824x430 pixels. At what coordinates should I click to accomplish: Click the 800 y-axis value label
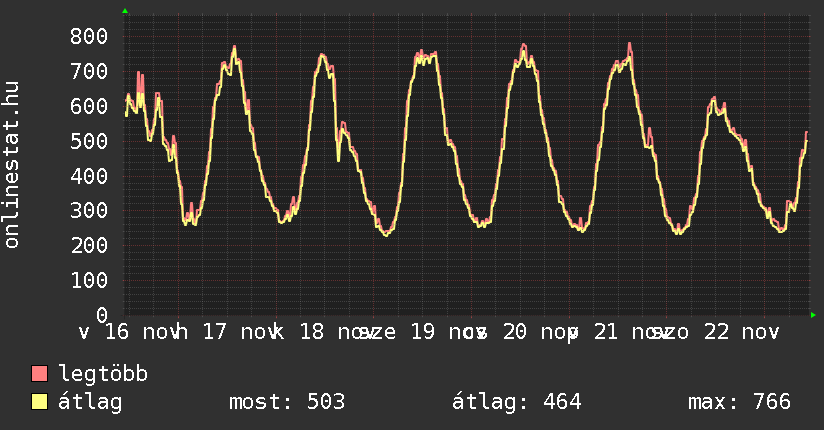tap(89, 36)
